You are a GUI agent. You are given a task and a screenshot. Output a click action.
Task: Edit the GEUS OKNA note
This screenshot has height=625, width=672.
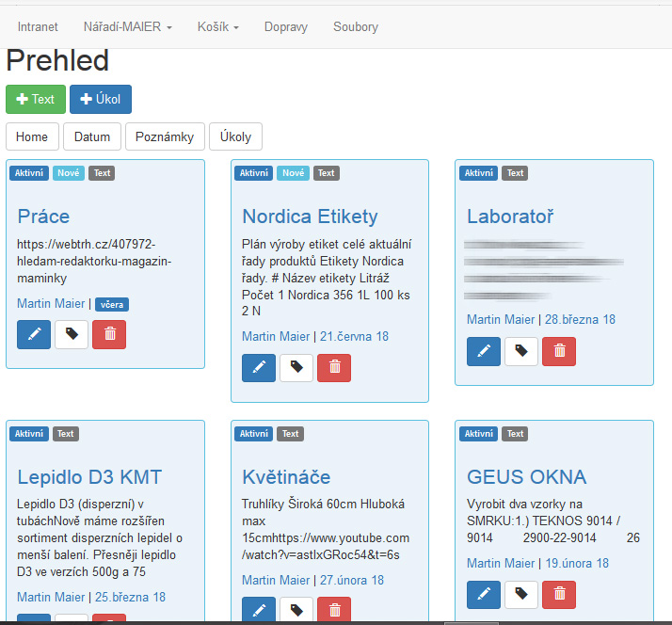(484, 595)
